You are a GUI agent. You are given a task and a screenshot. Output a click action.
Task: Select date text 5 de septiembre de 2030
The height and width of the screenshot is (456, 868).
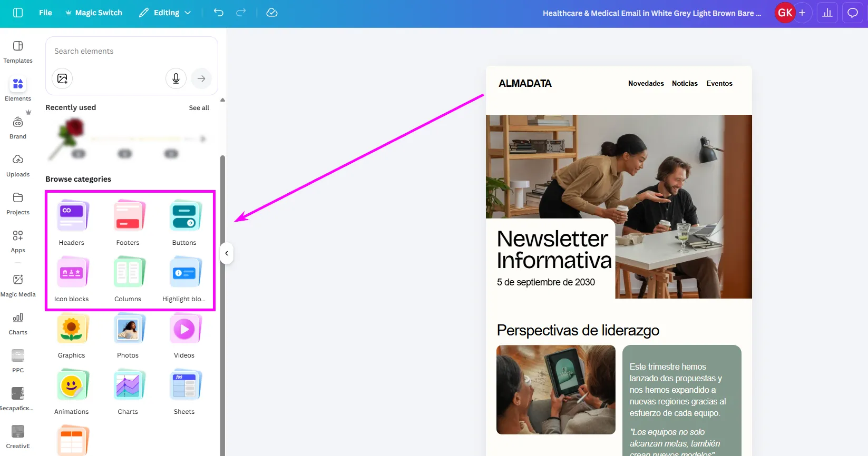point(546,282)
